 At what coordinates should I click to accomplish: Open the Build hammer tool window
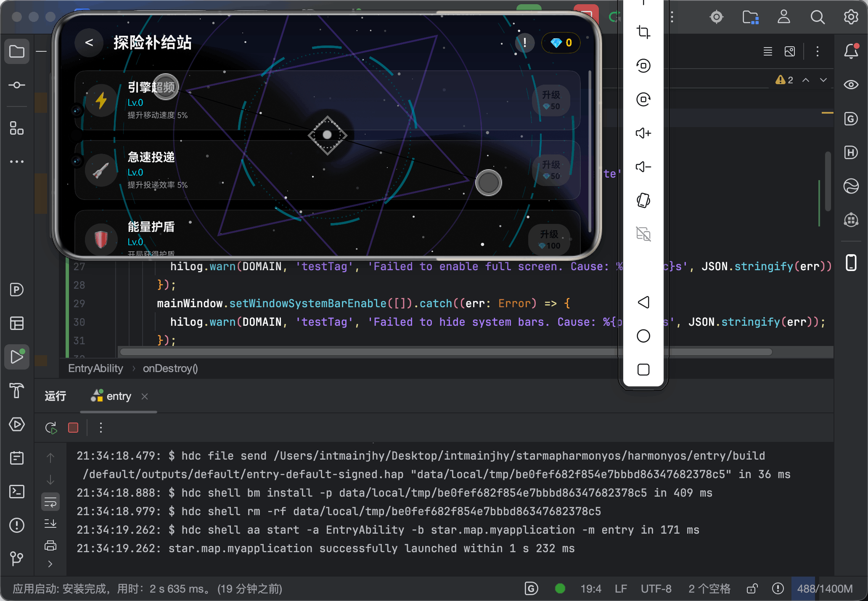click(x=17, y=391)
